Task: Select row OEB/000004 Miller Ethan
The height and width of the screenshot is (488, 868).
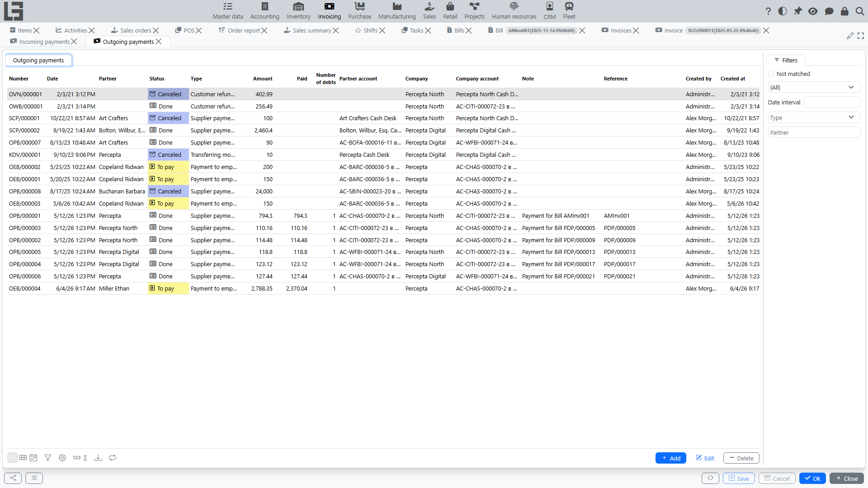Action: point(383,288)
